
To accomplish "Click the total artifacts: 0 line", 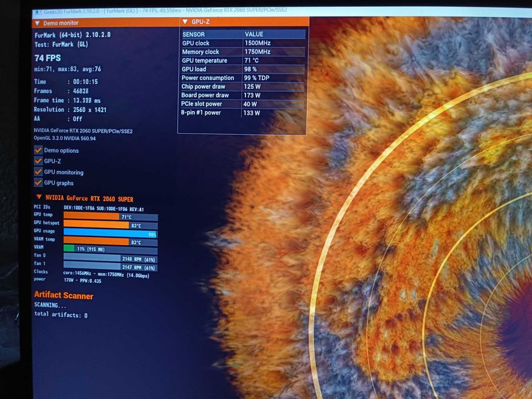I will (x=61, y=315).
